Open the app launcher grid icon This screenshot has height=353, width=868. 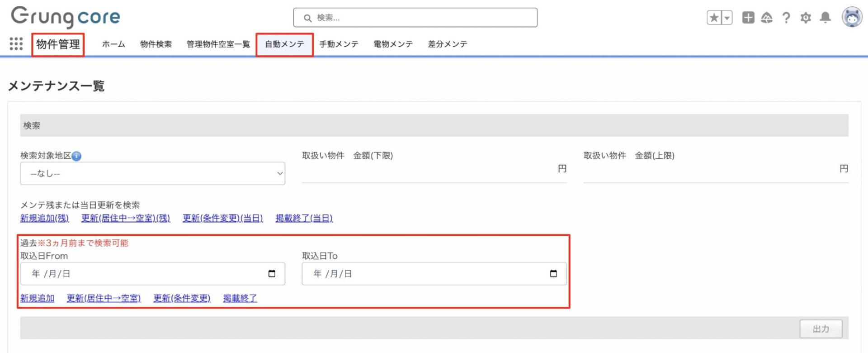pyautogui.click(x=16, y=44)
